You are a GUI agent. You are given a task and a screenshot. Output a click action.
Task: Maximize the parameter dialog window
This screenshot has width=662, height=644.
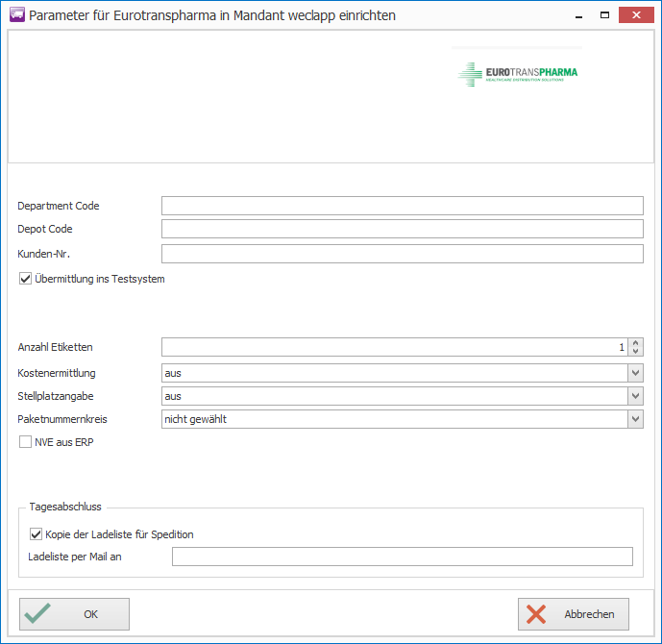(x=604, y=15)
